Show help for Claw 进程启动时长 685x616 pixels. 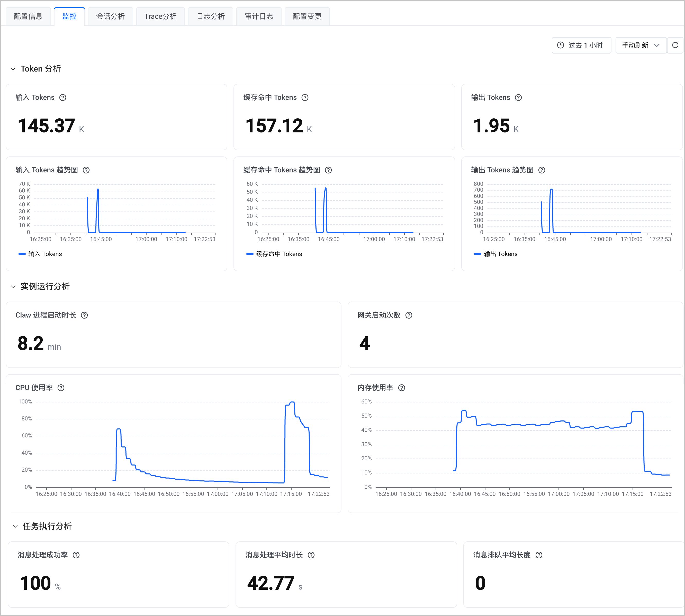point(84,315)
